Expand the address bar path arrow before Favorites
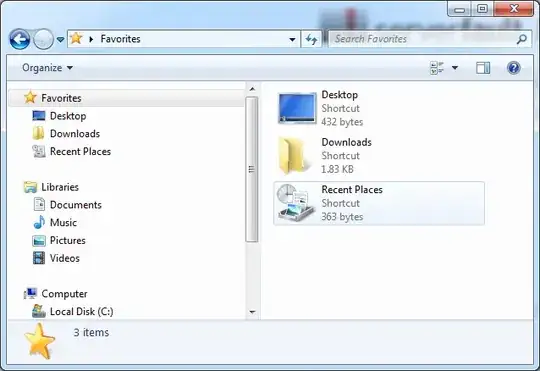540x371 pixels. (91, 39)
